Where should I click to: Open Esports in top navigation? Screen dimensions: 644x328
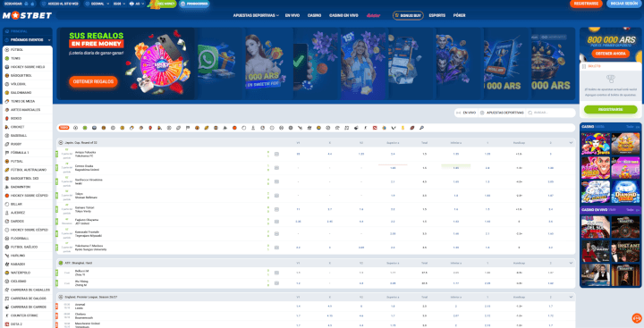point(437,15)
